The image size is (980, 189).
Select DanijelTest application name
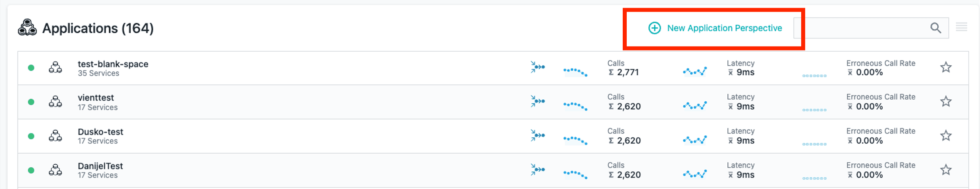pos(100,166)
